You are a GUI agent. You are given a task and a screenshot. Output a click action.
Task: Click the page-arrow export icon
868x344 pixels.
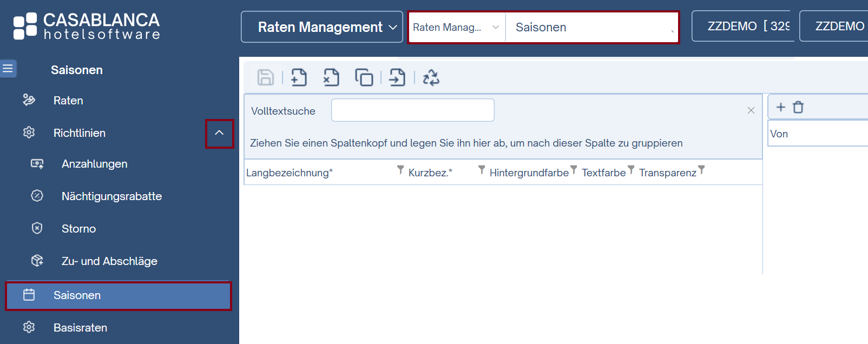(397, 78)
